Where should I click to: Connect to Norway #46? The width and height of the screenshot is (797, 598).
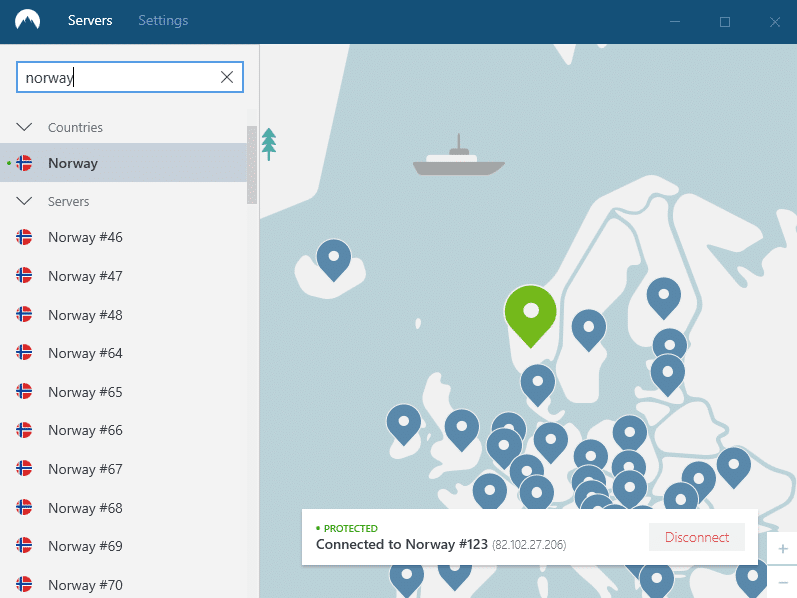[124, 237]
